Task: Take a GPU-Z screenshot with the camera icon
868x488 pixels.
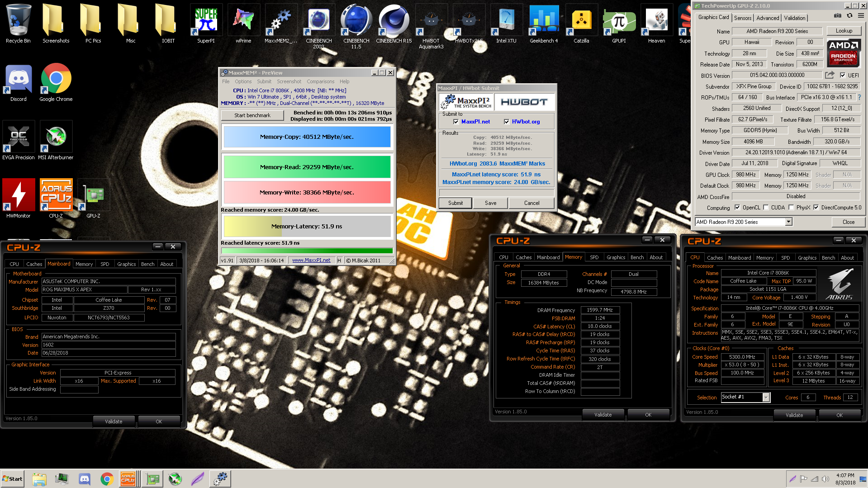Action: 837,16
